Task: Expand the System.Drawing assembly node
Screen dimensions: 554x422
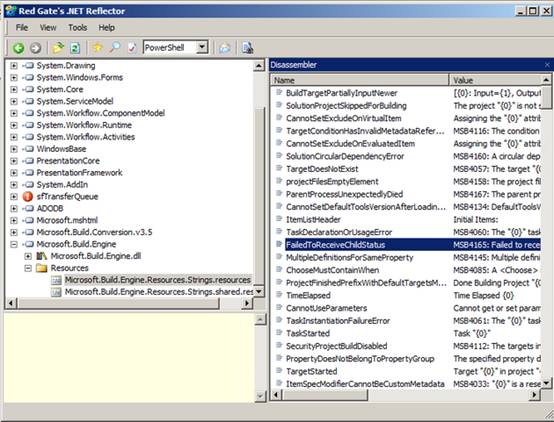Action: point(14,65)
